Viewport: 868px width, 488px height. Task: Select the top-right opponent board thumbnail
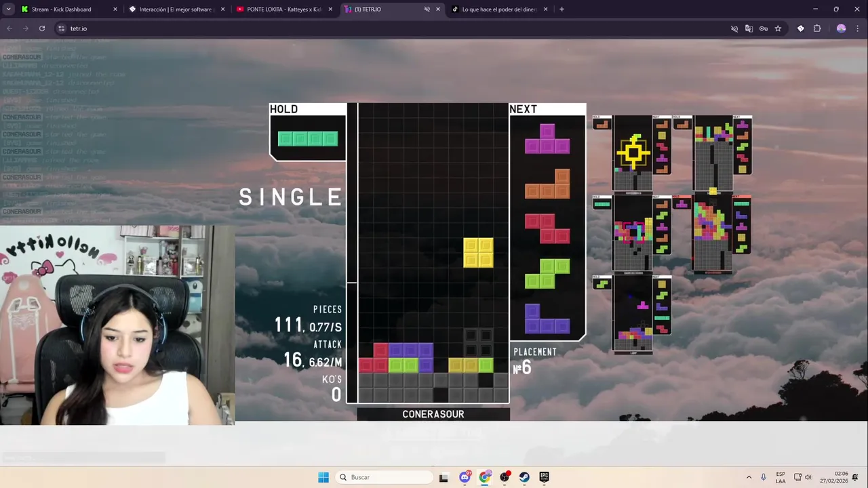click(713, 153)
